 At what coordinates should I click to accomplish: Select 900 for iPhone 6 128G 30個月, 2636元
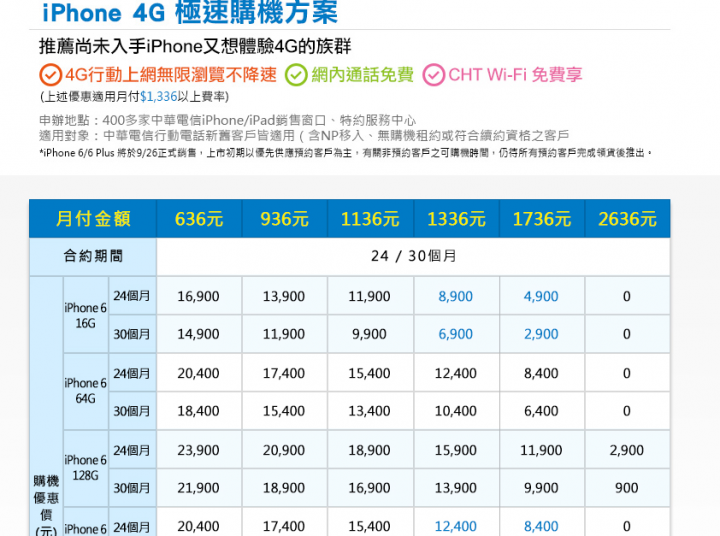[x=627, y=488]
